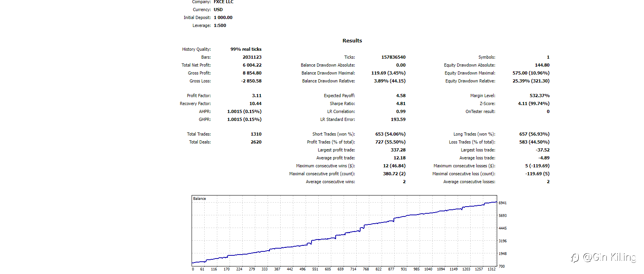Screen dimensions: 644x274
Task: Click the Profit Factor value 3.11
Action: pyautogui.click(x=257, y=96)
